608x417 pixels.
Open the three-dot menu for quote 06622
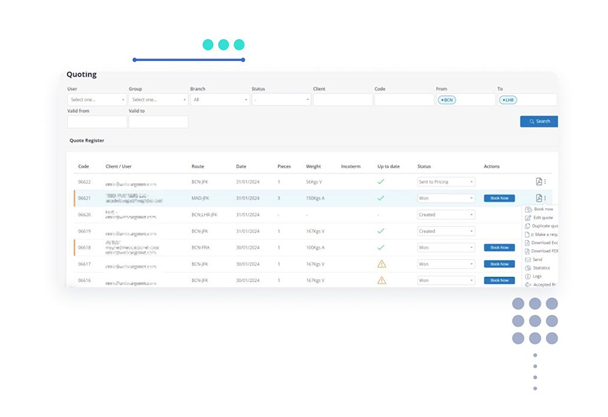tap(546, 182)
